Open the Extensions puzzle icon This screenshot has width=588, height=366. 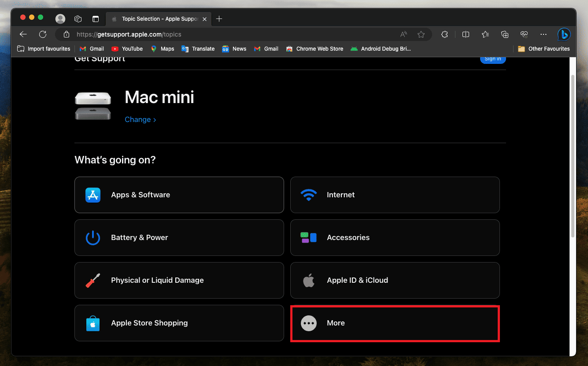point(444,34)
